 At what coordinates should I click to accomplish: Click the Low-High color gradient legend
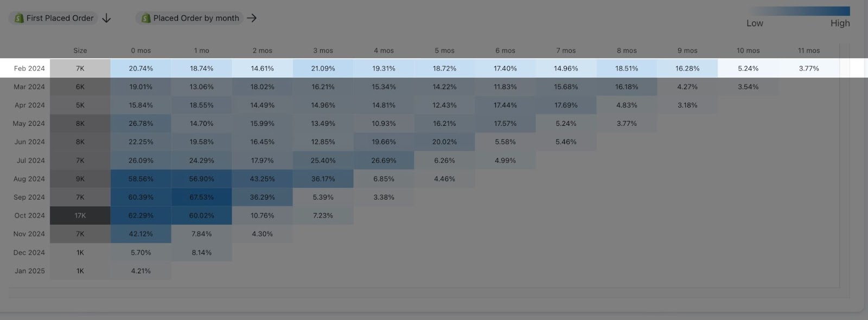click(x=799, y=11)
